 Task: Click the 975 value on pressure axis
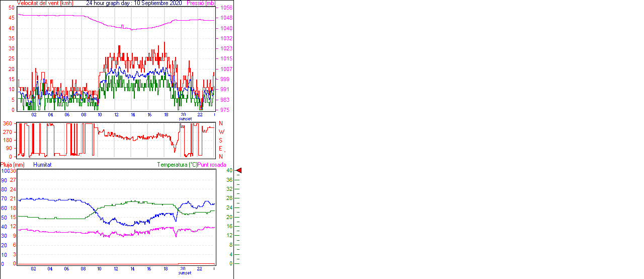tap(224, 110)
